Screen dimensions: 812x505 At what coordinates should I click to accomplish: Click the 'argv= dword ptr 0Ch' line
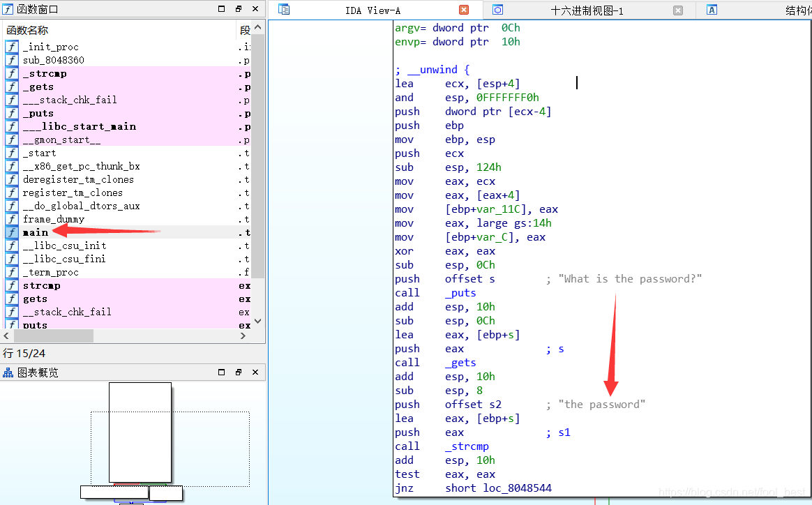(x=457, y=27)
